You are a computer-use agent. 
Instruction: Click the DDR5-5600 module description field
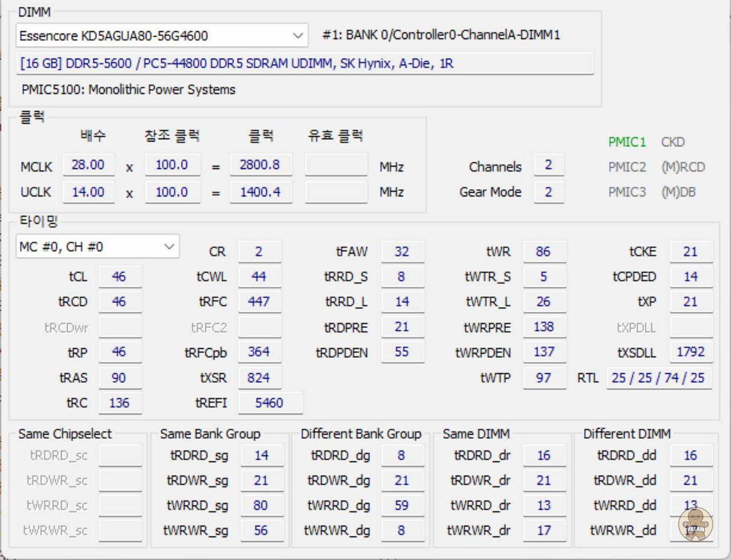pyautogui.click(x=305, y=63)
